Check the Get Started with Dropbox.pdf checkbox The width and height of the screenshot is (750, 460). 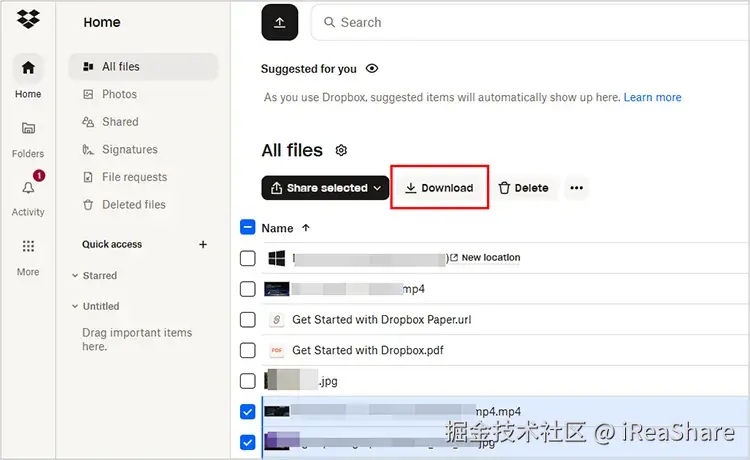247,350
